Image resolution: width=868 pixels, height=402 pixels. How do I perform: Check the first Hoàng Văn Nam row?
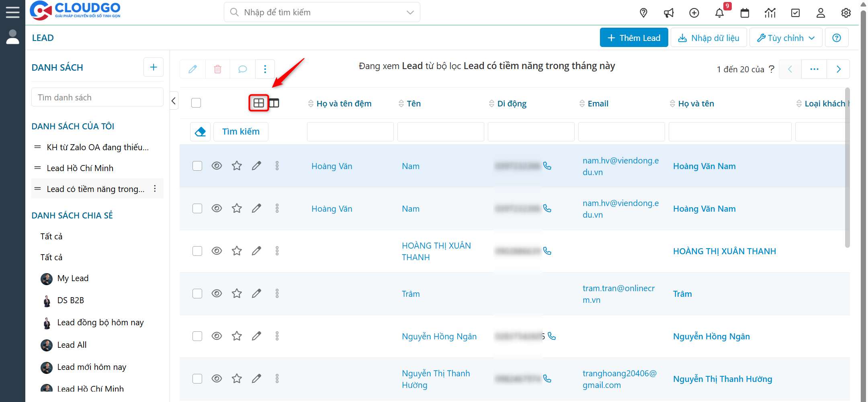click(197, 166)
